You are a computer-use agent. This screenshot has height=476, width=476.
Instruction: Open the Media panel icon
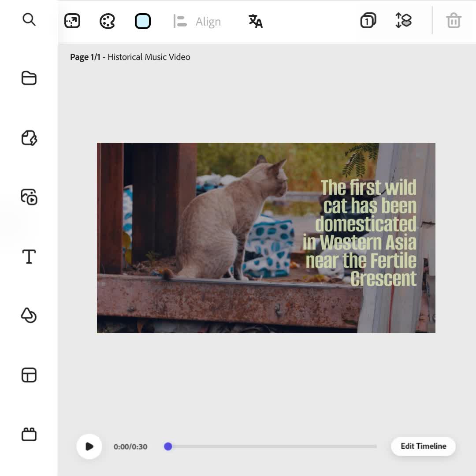pos(29,197)
